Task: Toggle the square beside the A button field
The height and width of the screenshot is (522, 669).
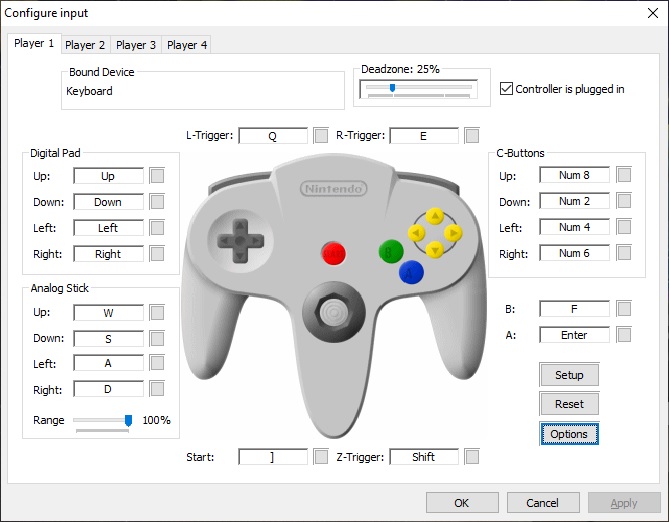Action: 624,335
